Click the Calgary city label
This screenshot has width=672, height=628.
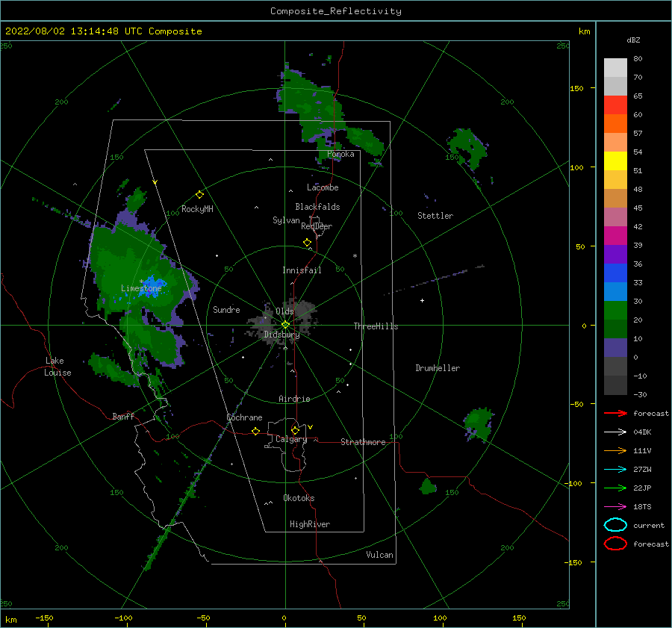point(291,439)
